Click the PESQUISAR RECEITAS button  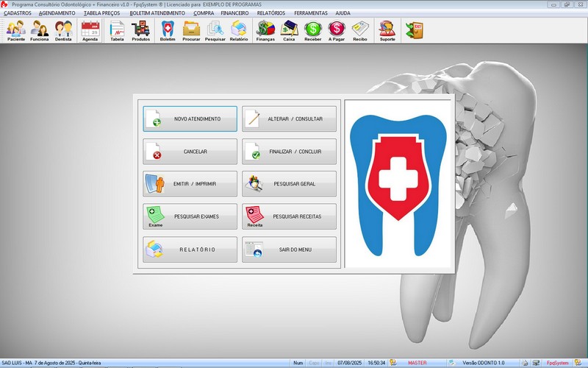click(290, 216)
